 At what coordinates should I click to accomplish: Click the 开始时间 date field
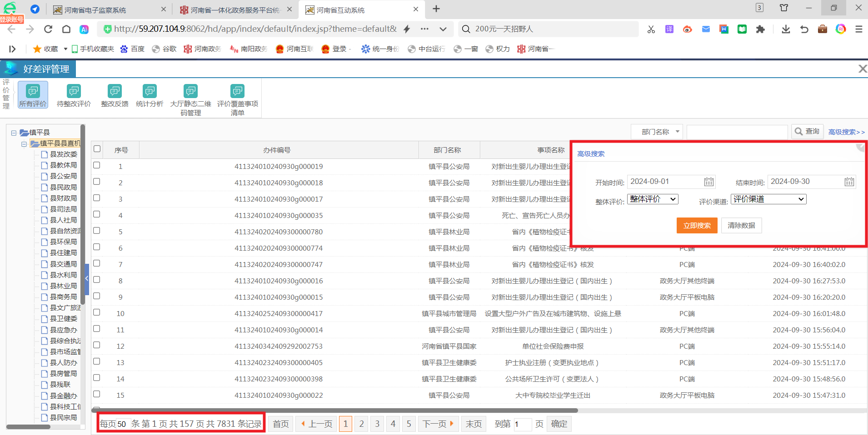click(x=671, y=182)
